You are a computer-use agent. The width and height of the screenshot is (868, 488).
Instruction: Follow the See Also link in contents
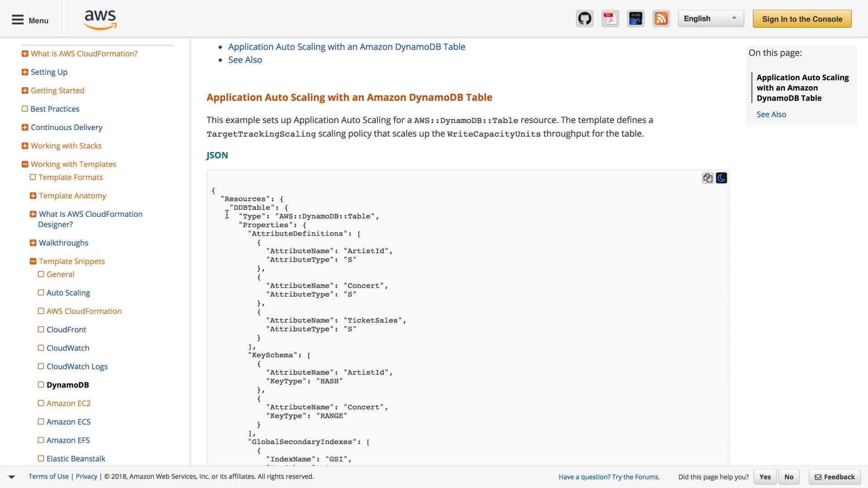pos(245,60)
